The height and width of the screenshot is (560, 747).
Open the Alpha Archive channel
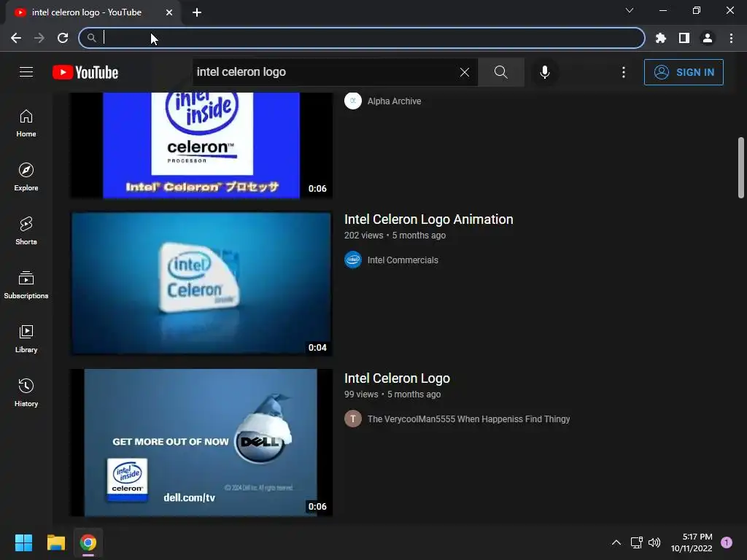tap(394, 101)
